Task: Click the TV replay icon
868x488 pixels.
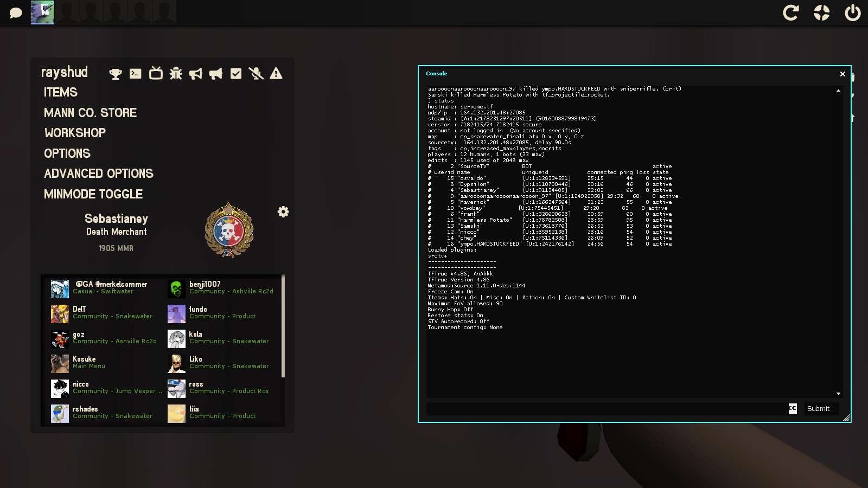Action: click(x=156, y=73)
